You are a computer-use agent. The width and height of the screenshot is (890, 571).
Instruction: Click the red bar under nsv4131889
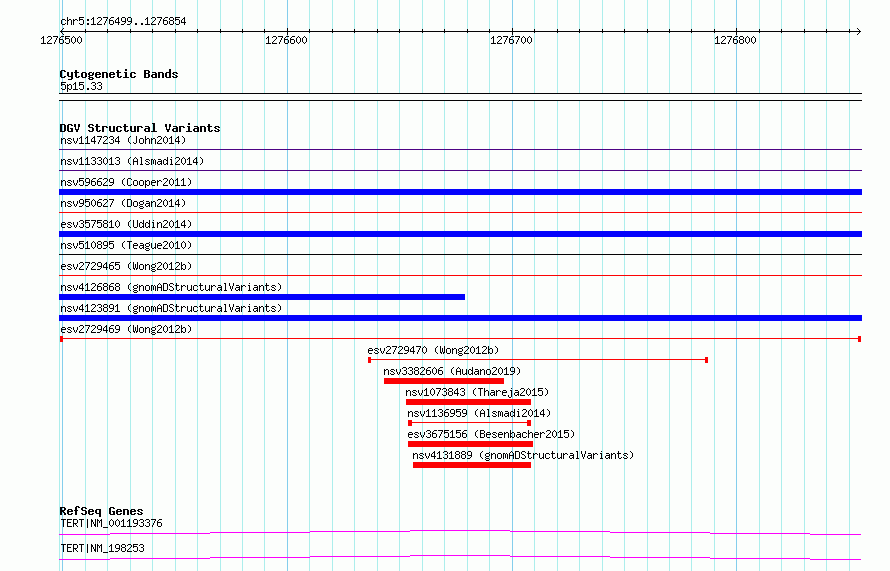point(472,465)
